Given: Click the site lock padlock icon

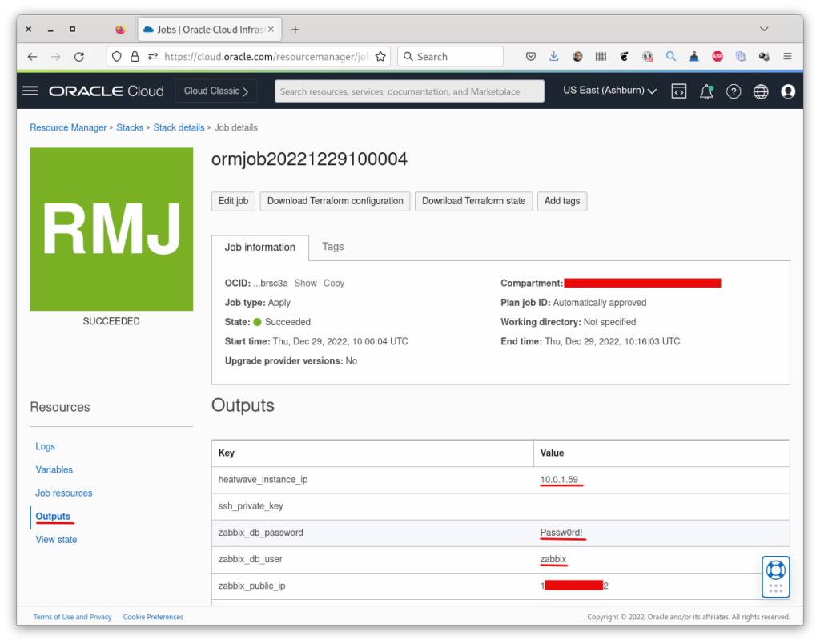Looking at the screenshot, I should point(135,57).
